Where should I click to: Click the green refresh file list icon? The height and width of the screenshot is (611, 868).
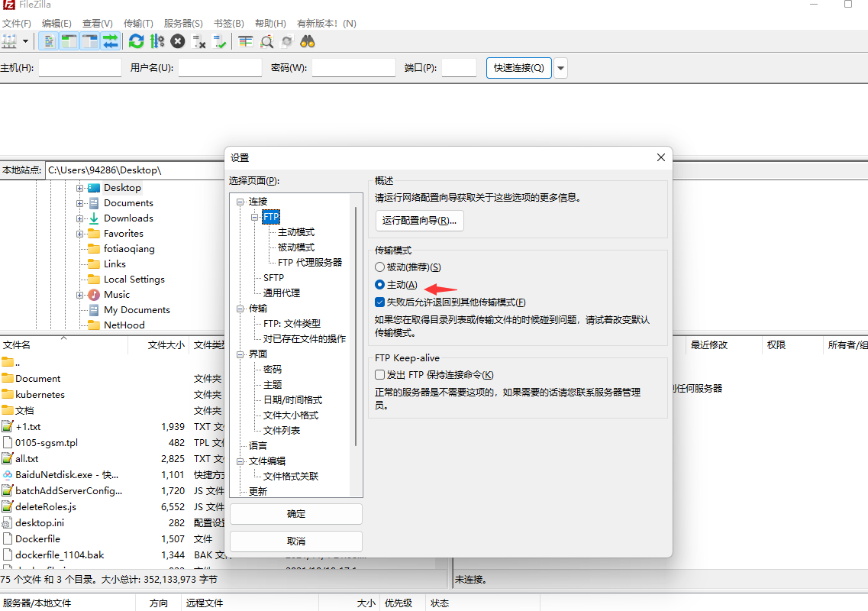pyautogui.click(x=137, y=41)
